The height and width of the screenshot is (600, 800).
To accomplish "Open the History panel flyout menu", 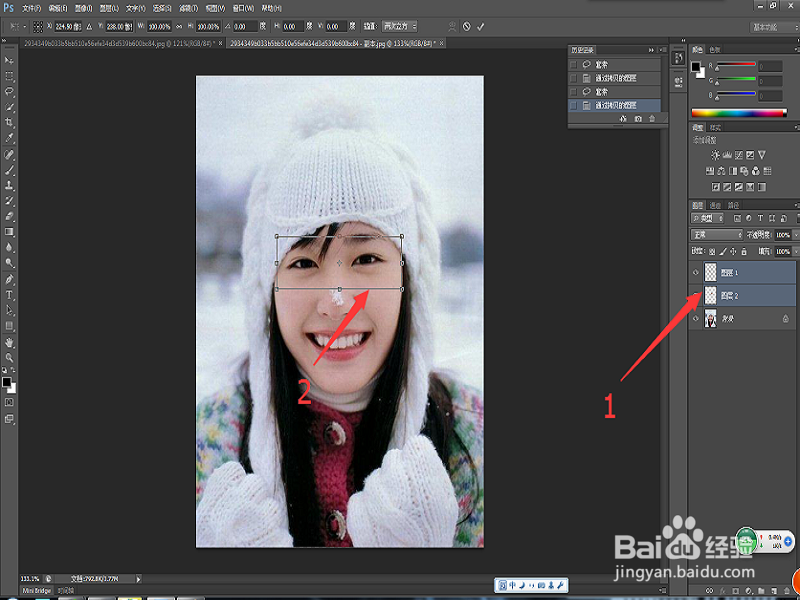I will click(x=662, y=50).
